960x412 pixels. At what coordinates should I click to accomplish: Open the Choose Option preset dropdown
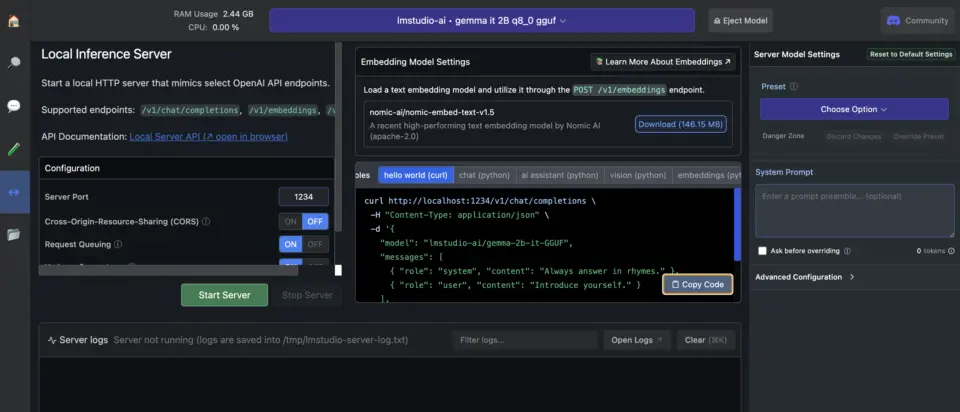pyautogui.click(x=854, y=109)
